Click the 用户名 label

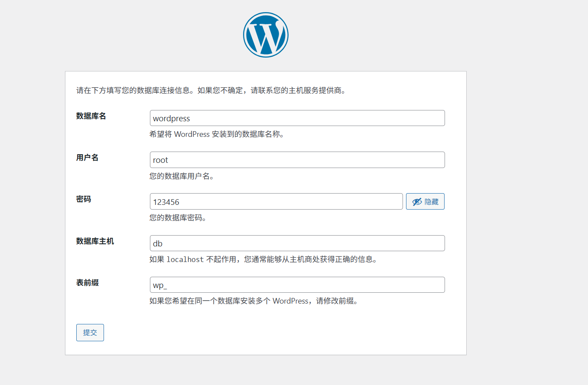[x=87, y=158]
